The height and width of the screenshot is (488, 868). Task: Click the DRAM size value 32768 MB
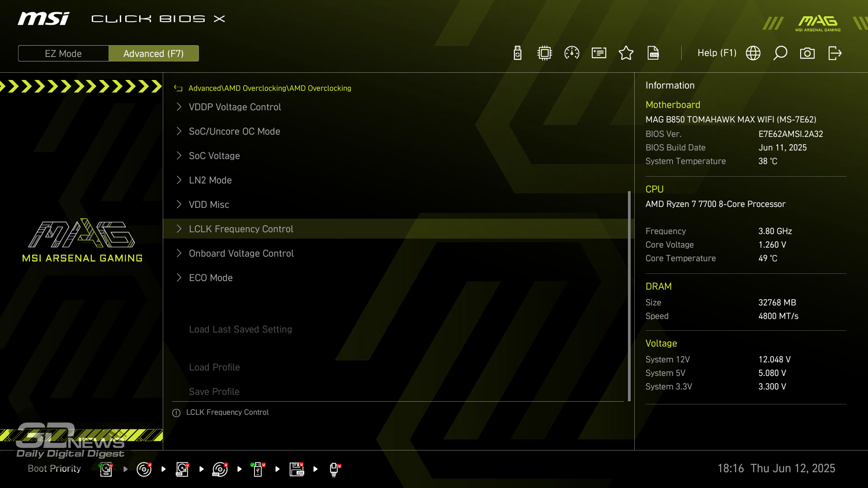pos(777,303)
